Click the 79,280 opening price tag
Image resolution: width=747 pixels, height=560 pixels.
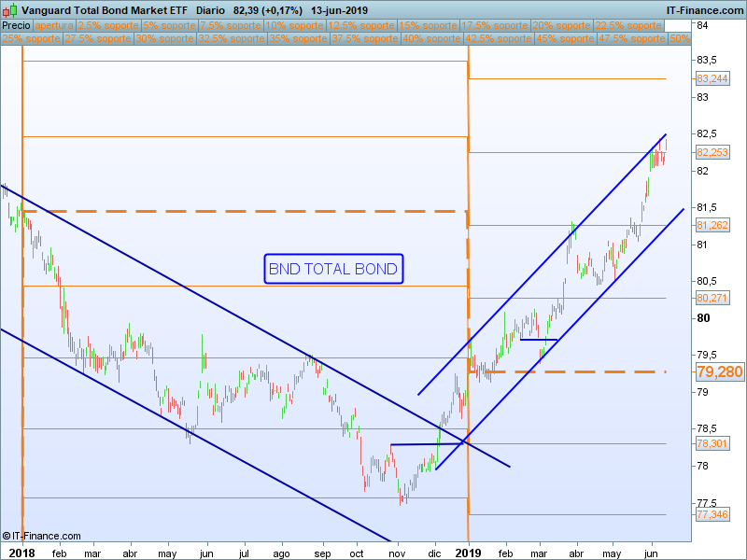pos(719,371)
